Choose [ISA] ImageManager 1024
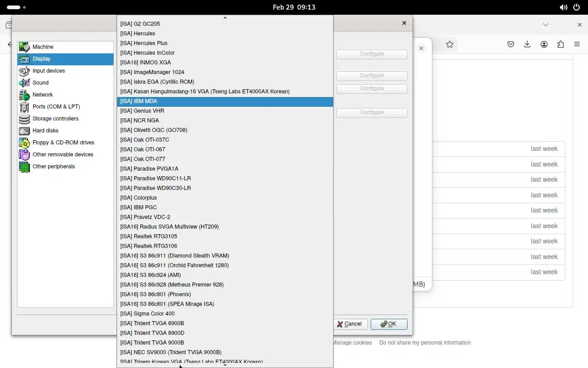 [x=225, y=72]
